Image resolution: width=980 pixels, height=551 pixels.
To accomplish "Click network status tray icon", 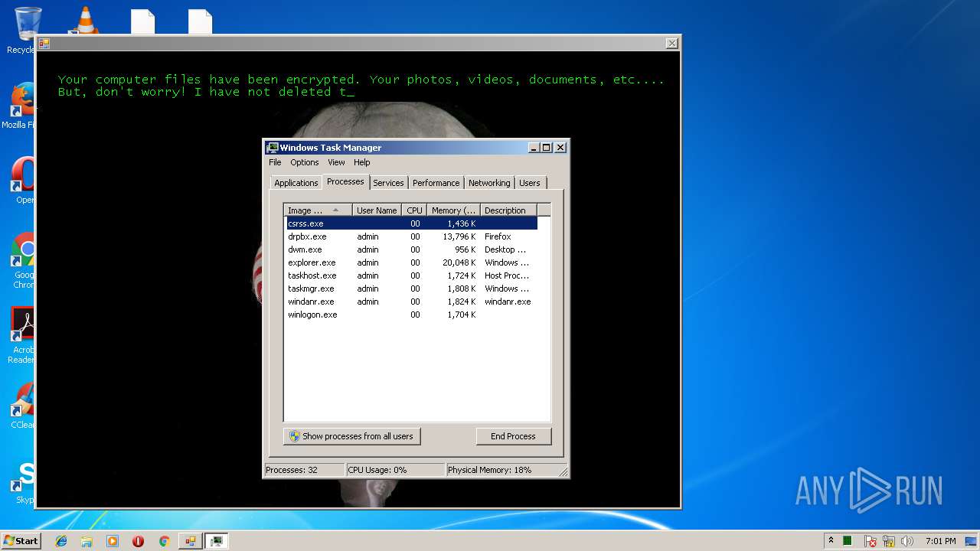I will [889, 541].
